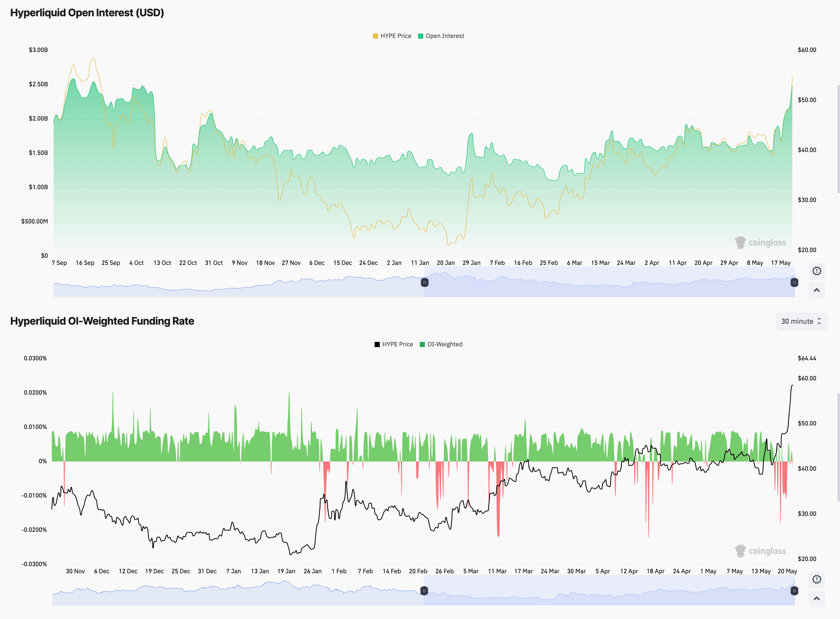The width and height of the screenshot is (840, 619).
Task: Grab left handle of Open Interest range slider
Action: click(x=425, y=282)
